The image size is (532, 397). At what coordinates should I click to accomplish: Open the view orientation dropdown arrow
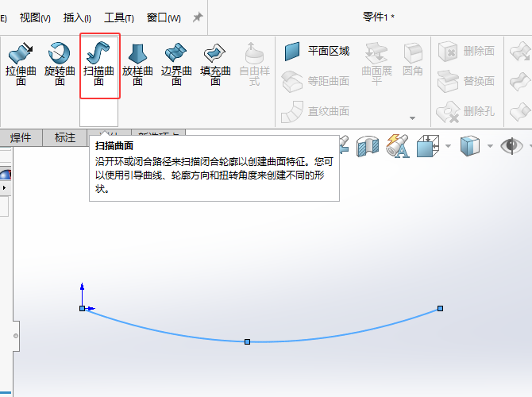coord(448,146)
